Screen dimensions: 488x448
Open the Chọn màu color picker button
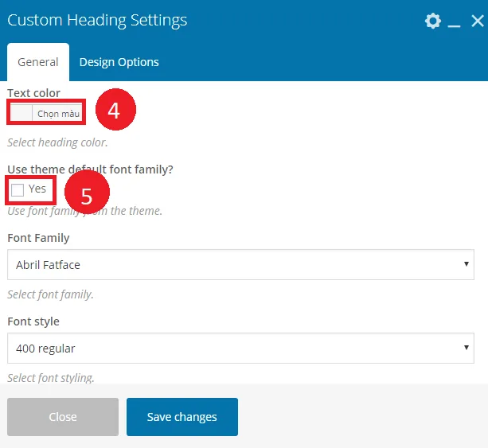tap(58, 114)
